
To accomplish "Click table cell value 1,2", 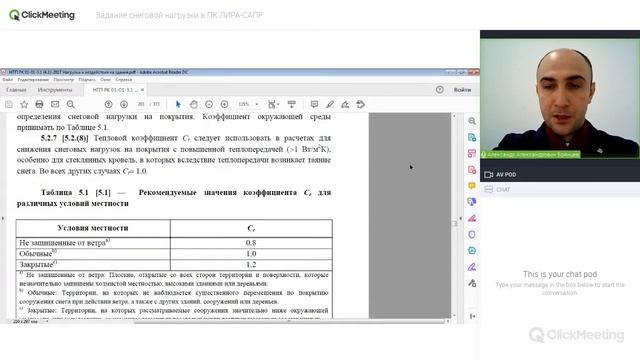I will (251, 264).
